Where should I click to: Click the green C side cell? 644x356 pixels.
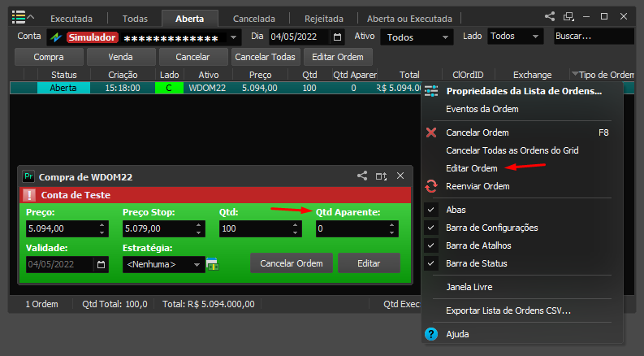click(x=169, y=88)
